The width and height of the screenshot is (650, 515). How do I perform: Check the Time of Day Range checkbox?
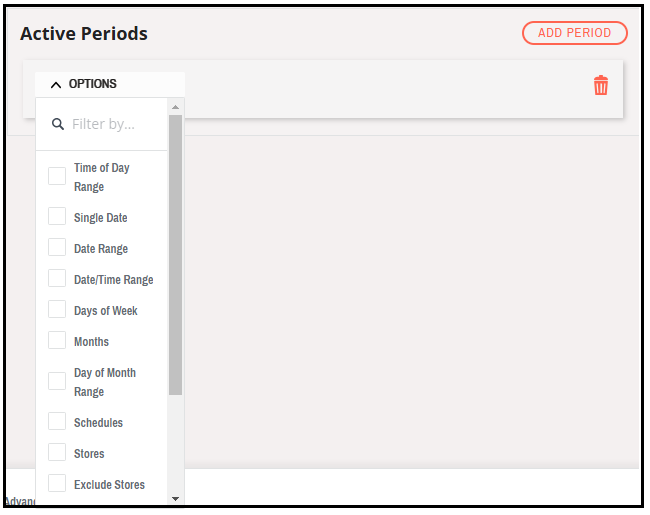(x=57, y=176)
